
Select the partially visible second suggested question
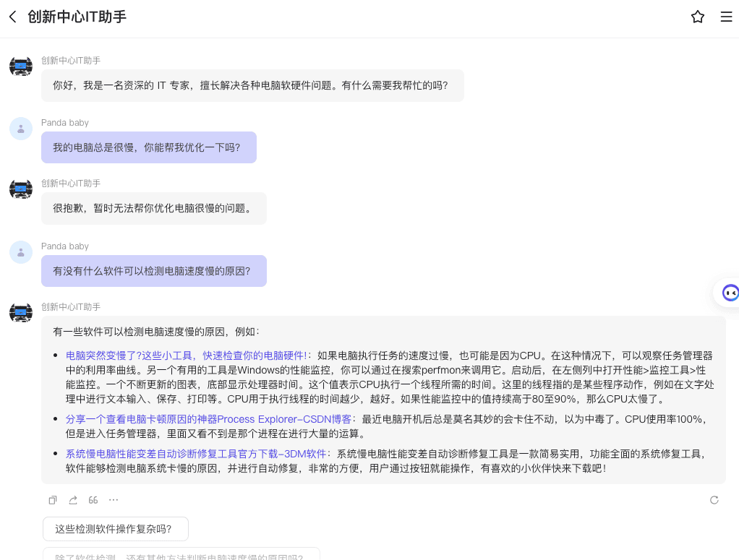(181, 555)
